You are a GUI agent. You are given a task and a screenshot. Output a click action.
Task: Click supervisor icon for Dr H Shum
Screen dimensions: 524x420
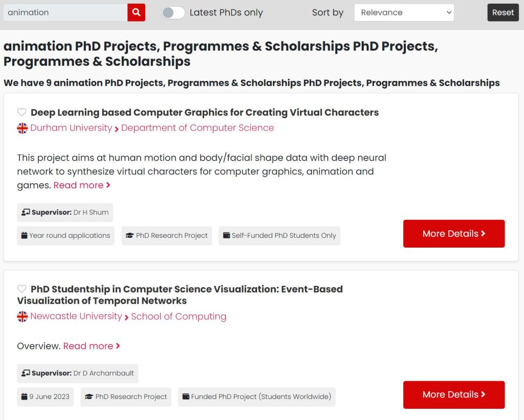(26, 212)
